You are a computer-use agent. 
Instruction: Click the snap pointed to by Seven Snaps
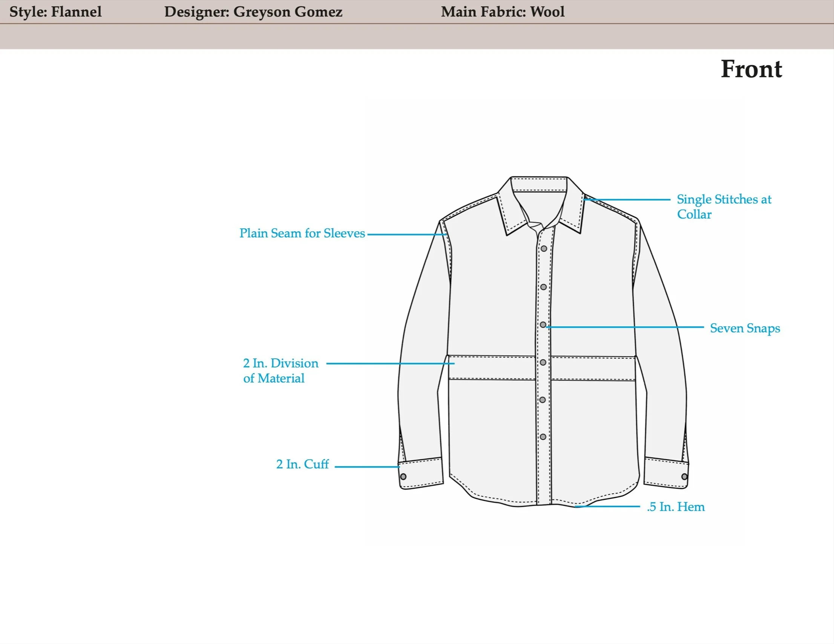[x=543, y=325]
